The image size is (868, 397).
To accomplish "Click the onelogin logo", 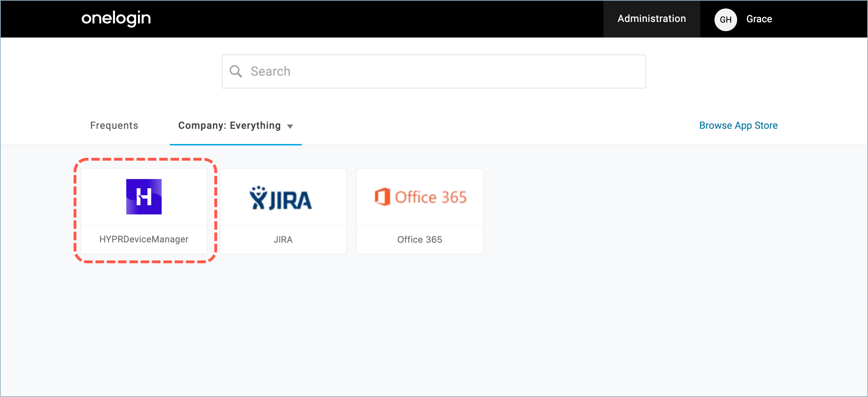I will 116,18.
